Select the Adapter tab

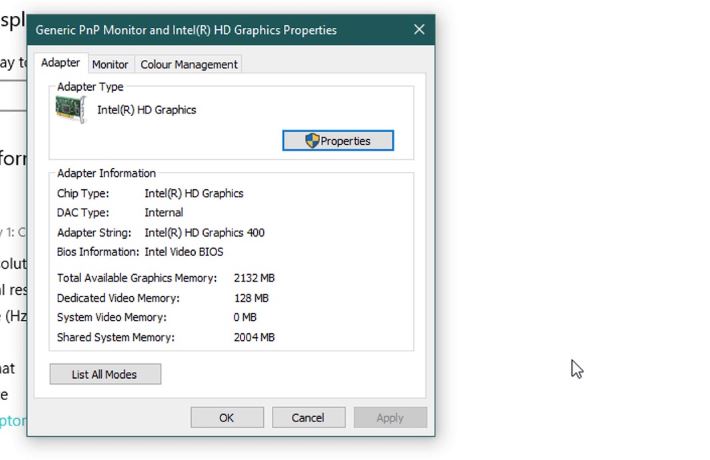[x=60, y=63]
